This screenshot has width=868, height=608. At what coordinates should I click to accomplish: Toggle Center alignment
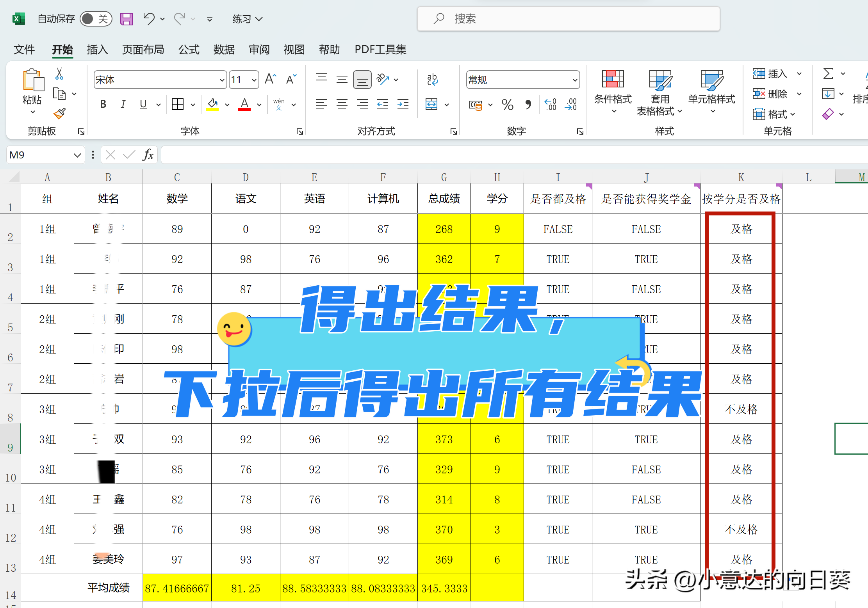click(x=342, y=104)
